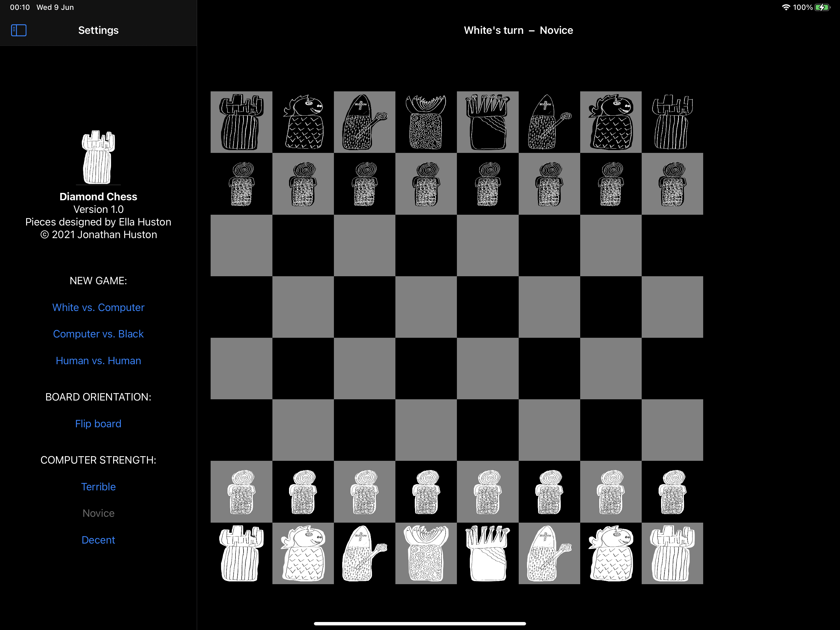The width and height of the screenshot is (840, 630).
Task: Tap the Diamond Chess rook logo
Action: pos(98,157)
